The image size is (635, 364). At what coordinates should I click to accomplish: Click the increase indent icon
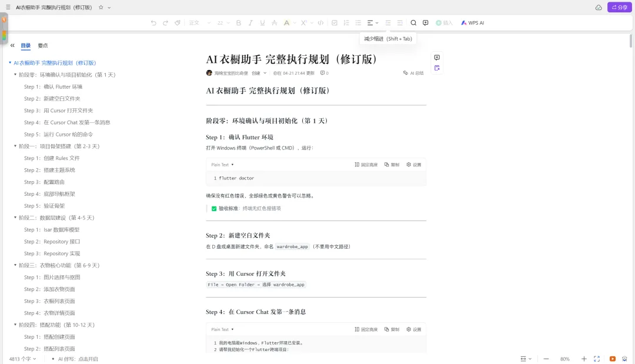click(400, 23)
